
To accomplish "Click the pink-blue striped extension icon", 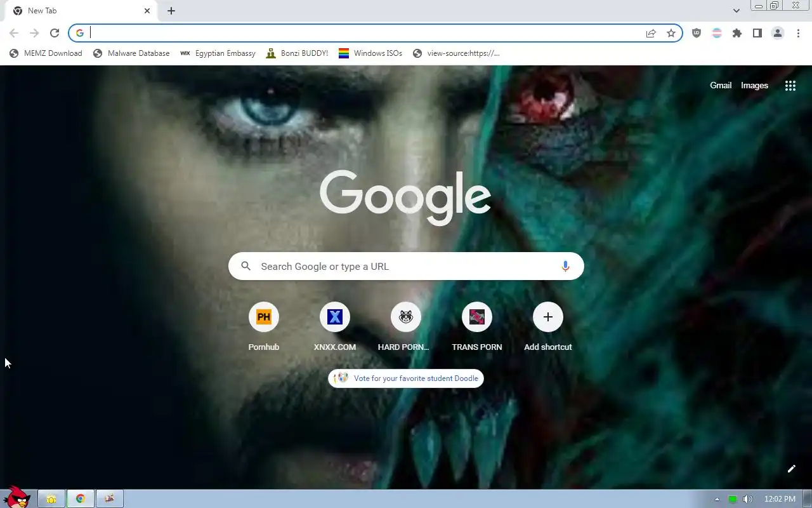I will [717, 33].
